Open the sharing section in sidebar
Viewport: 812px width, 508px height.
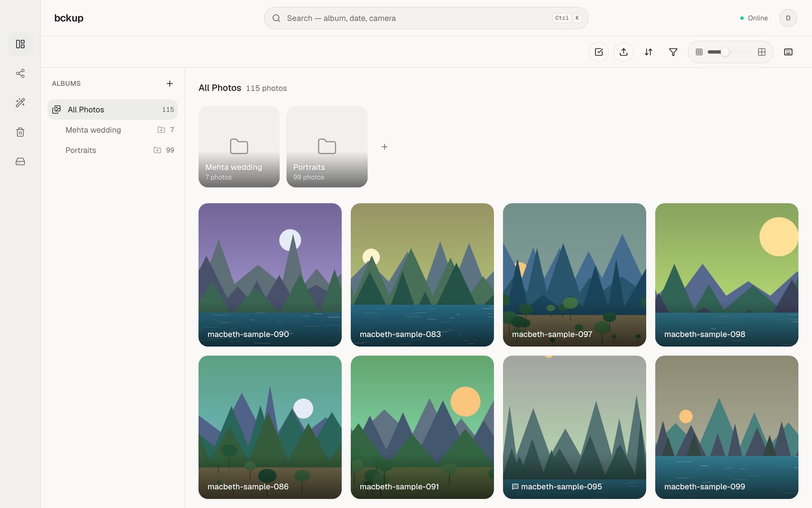(20, 73)
